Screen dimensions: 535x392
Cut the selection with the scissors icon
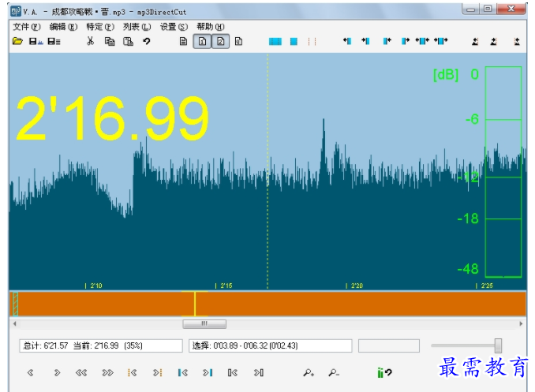(91, 41)
